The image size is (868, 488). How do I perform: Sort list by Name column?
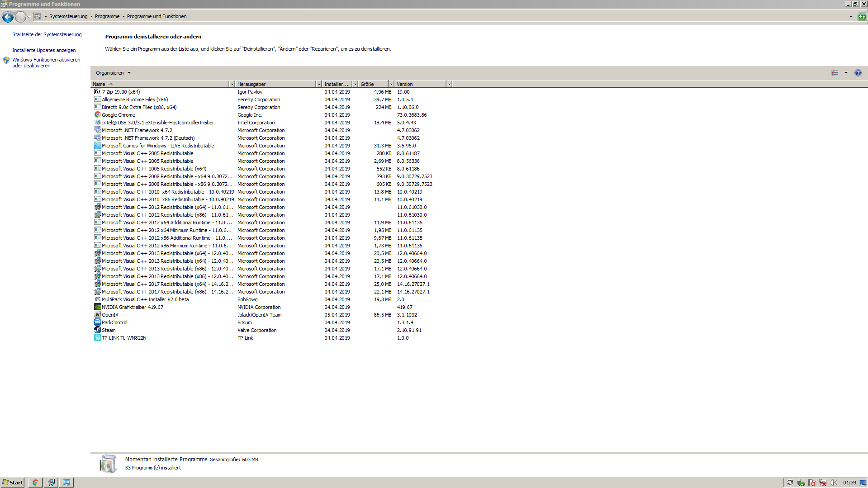pos(160,84)
